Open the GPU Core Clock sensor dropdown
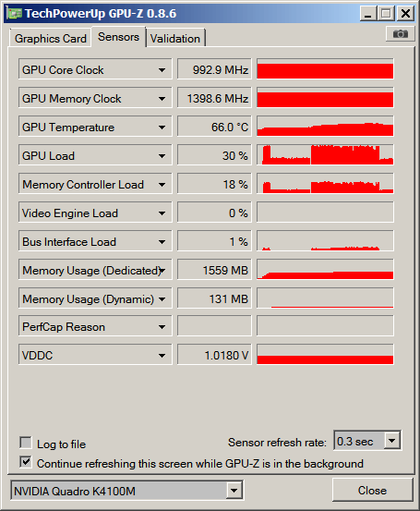This screenshot has height=511, width=420. tap(162, 70)
